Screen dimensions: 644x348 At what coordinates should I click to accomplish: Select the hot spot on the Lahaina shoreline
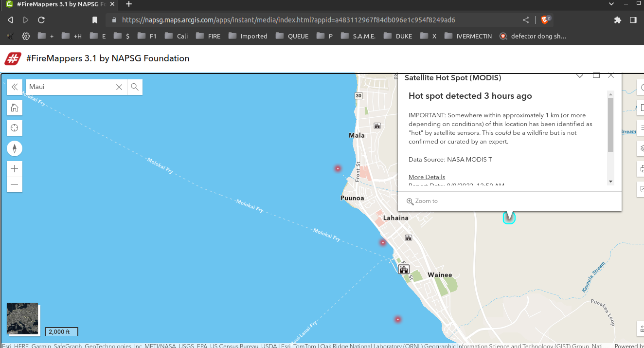[383, 242]
